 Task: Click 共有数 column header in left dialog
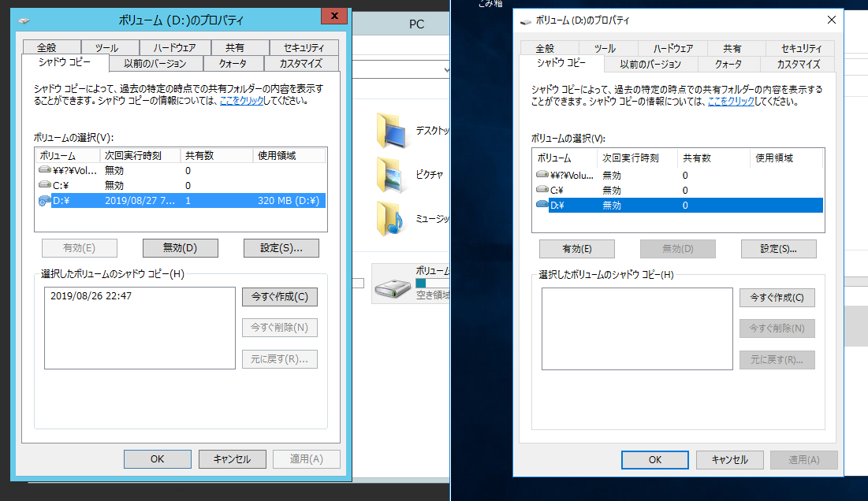(217, 155)
